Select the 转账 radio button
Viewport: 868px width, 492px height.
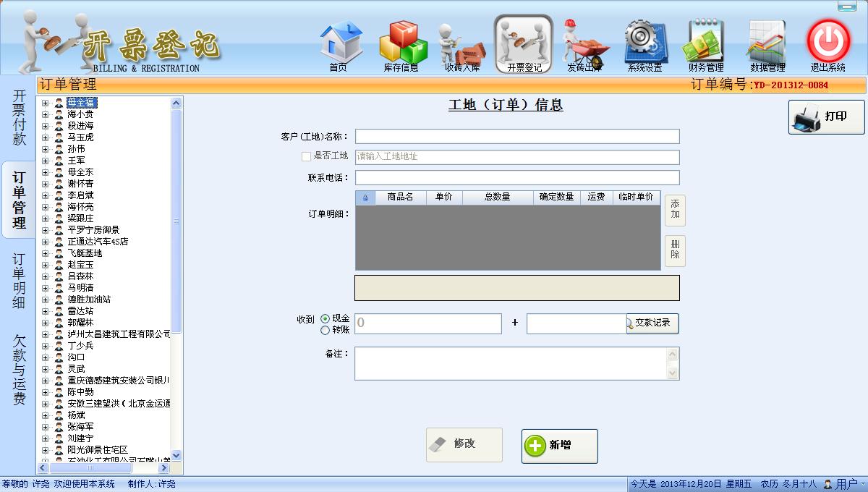point(325,331)
